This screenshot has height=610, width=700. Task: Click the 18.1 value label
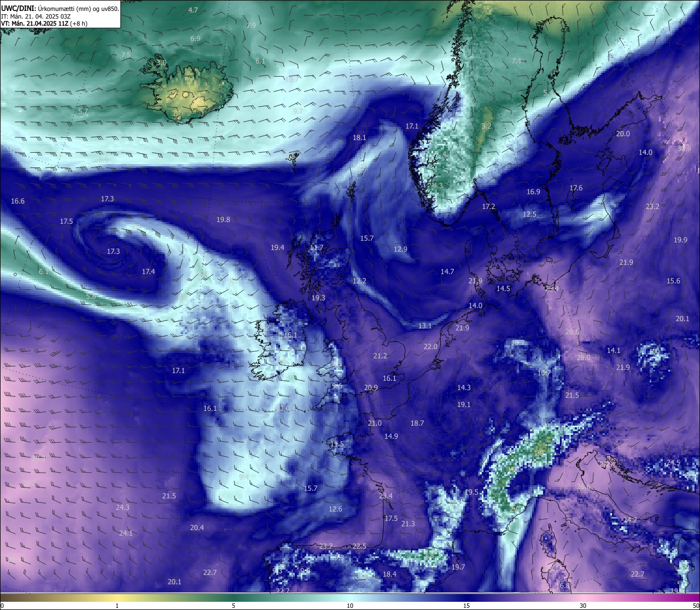click(359, 138)
